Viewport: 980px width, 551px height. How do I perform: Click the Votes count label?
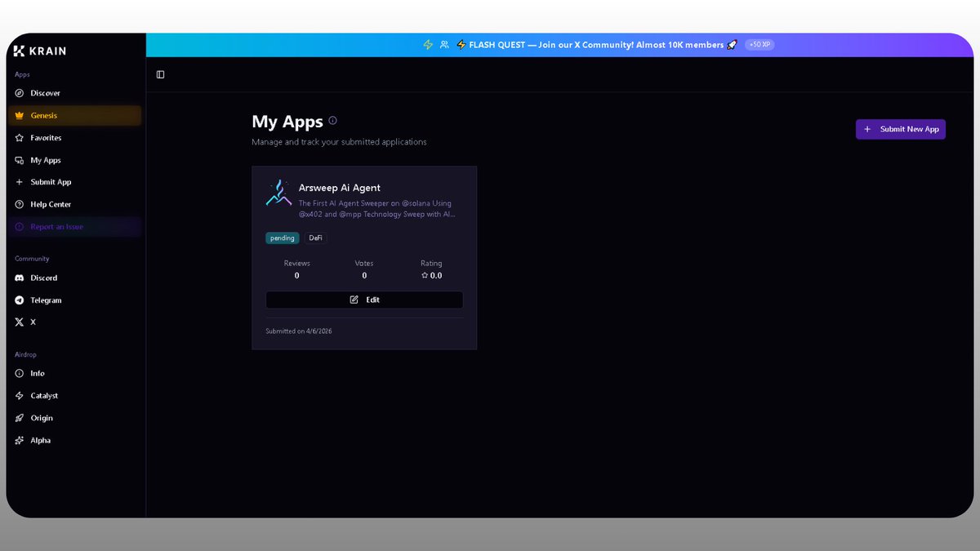click(364, 264)
